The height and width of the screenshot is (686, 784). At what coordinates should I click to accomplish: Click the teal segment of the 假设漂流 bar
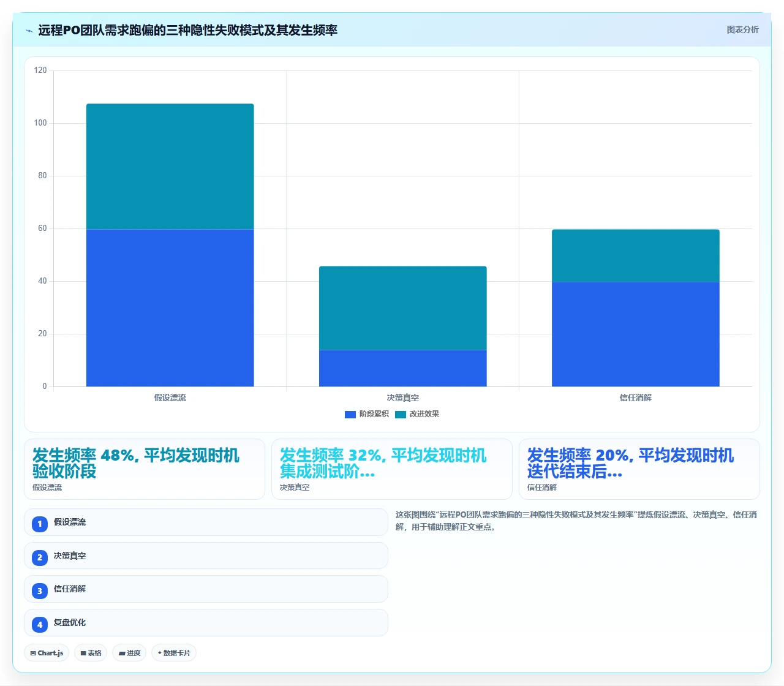coord(170,167)
